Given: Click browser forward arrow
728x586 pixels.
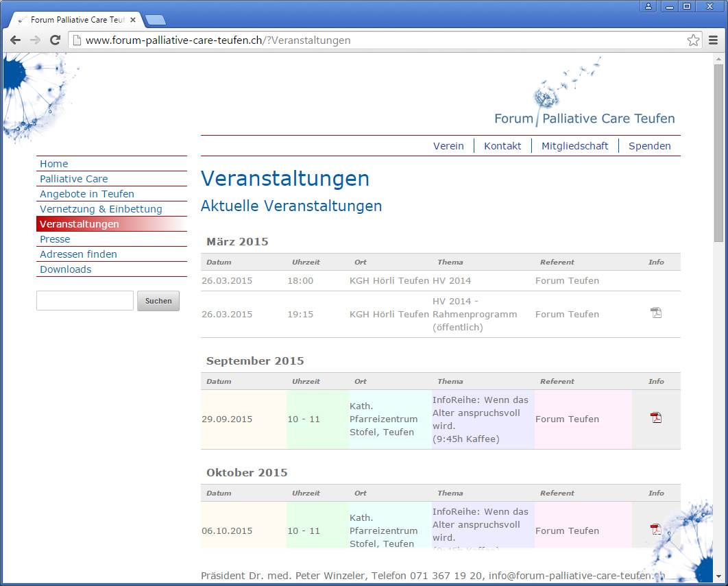Looking at the screenshot, I should (35, 40).
